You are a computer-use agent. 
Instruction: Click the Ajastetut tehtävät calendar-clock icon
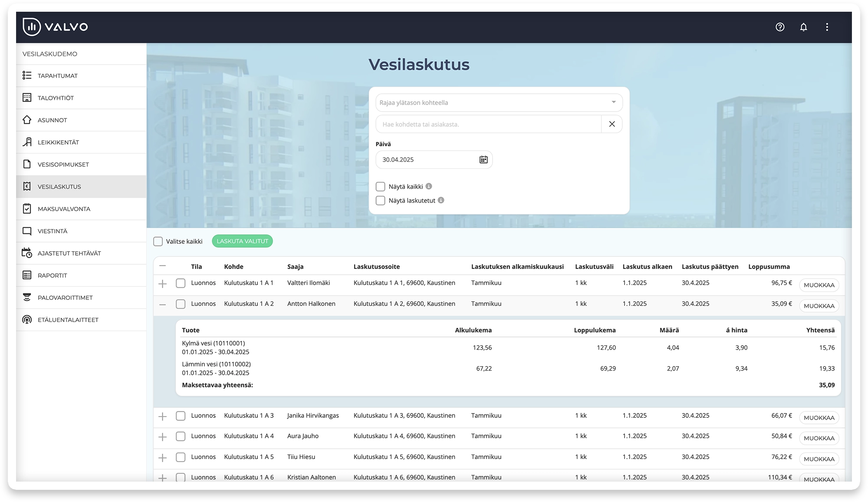27,253
